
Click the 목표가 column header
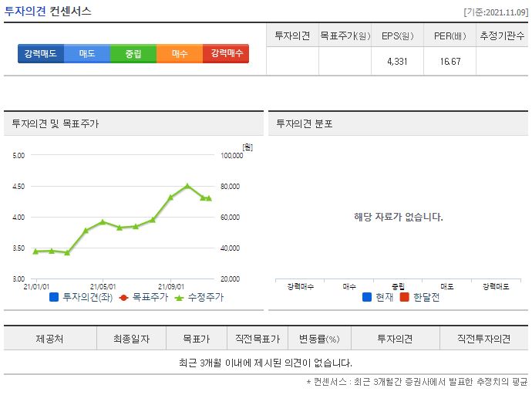tap(197, 339)
